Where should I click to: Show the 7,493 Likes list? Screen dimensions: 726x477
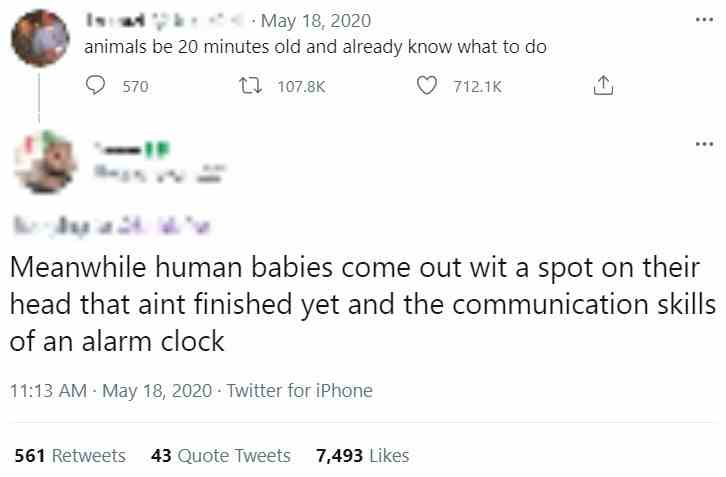(x=362, y=455)
